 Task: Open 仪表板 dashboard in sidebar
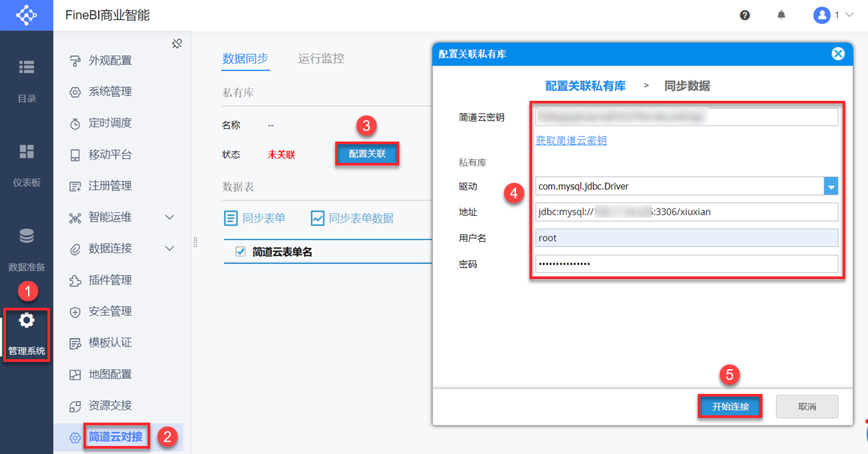pyautogui.click(x=27, y=164)
